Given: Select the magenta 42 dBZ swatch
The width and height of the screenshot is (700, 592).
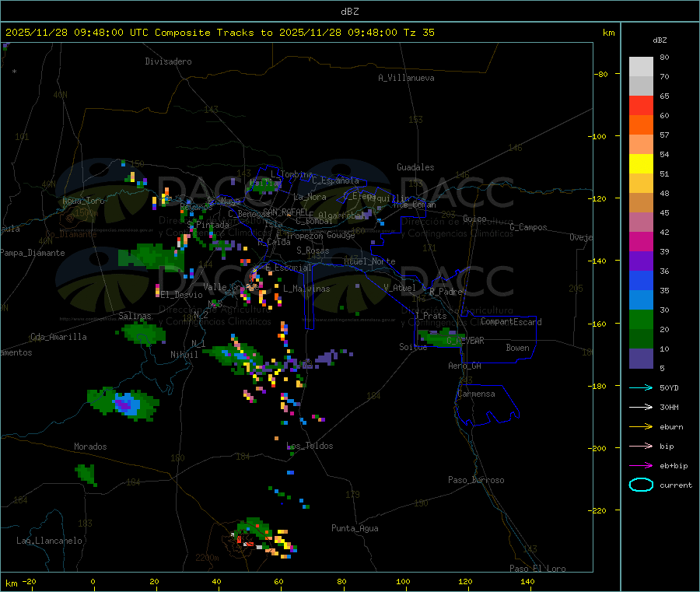Looking at the screenshot, I should point(641,241).
